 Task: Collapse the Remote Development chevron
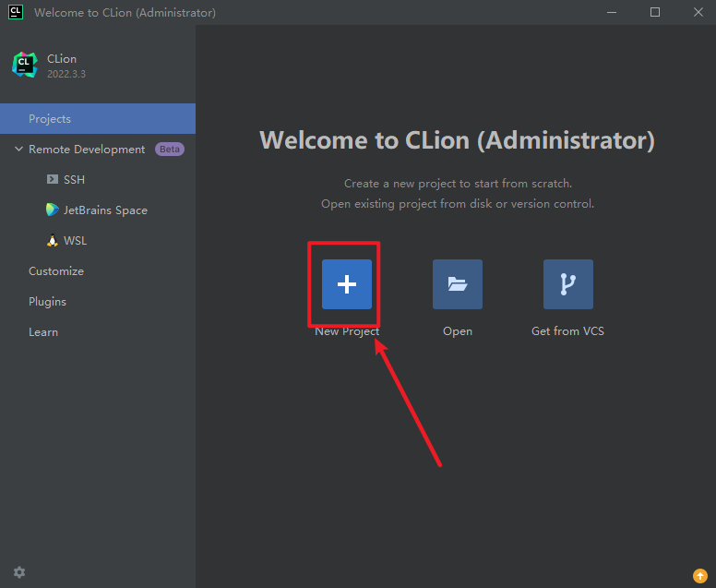[x=18, y=150]
